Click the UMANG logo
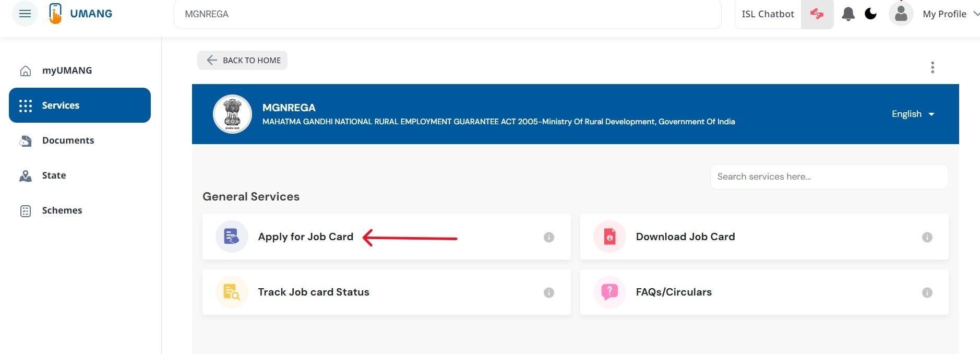The image size is (980, 354). point(81,14)
